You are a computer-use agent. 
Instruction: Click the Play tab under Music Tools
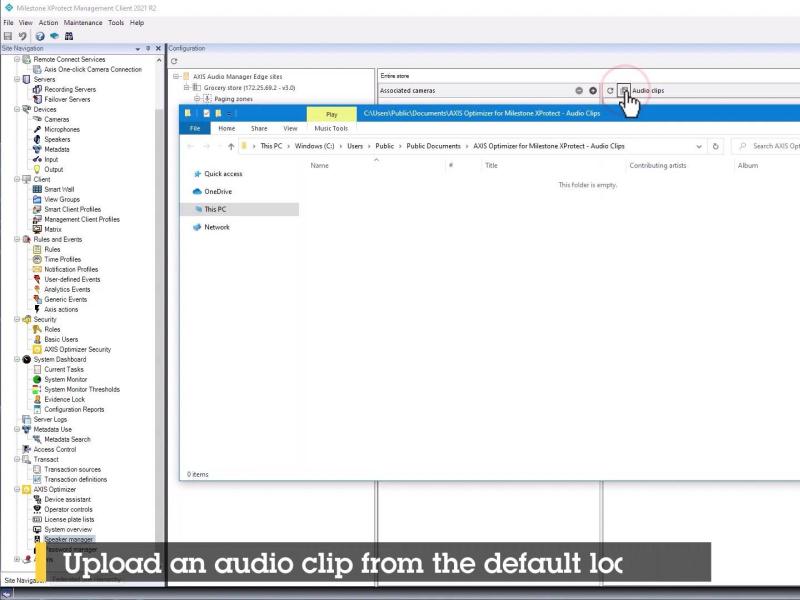[x=331, y=114]
